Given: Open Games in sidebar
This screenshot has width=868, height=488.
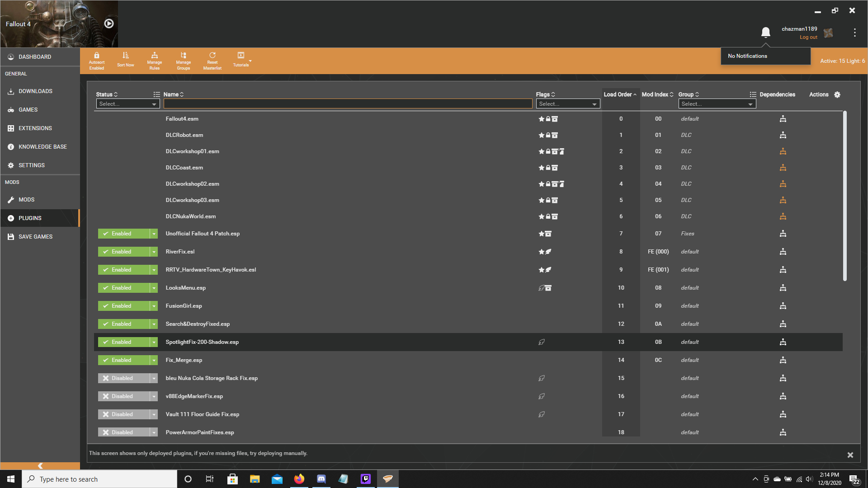Looking at the screenshot, I should [x=40, y=110].
